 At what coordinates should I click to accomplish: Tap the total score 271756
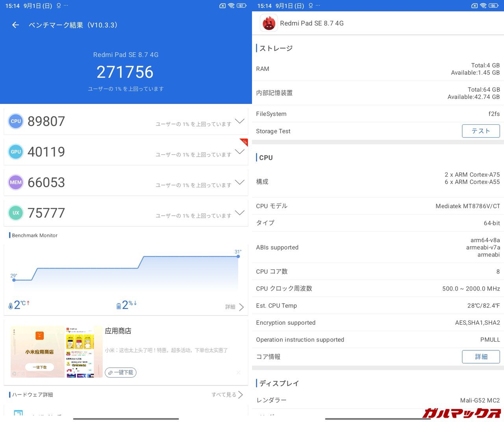(125, 72)
